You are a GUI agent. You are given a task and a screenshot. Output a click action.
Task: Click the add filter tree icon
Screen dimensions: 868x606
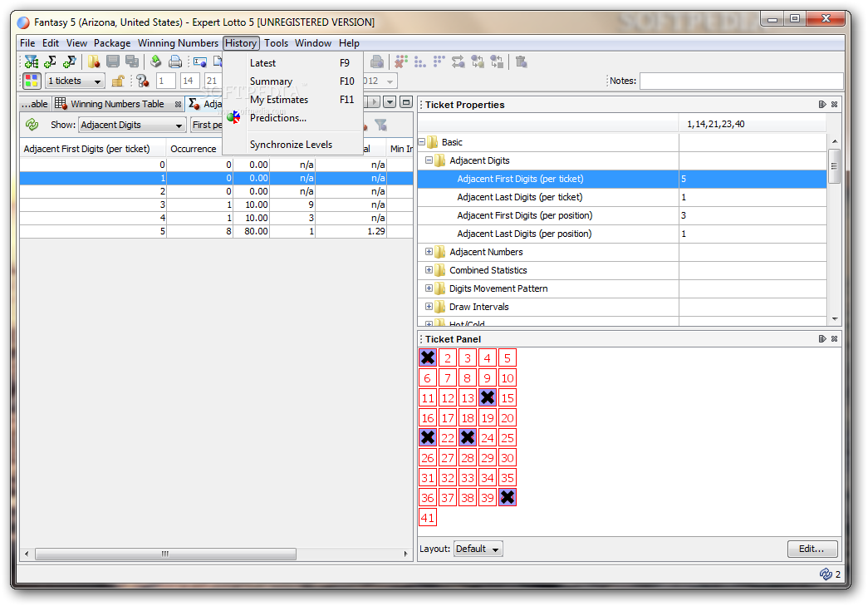tap(31, 62)
